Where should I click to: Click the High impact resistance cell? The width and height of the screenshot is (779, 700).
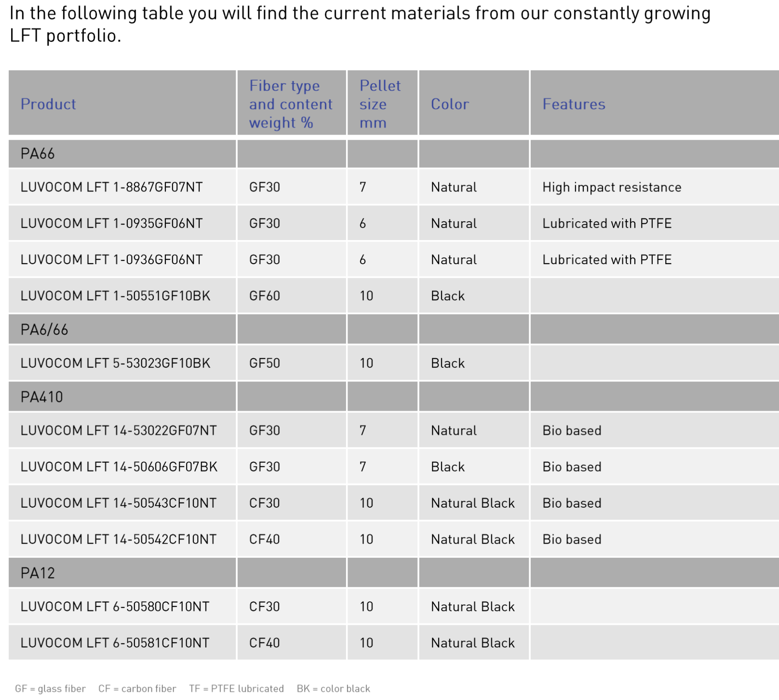pos(612,187)
